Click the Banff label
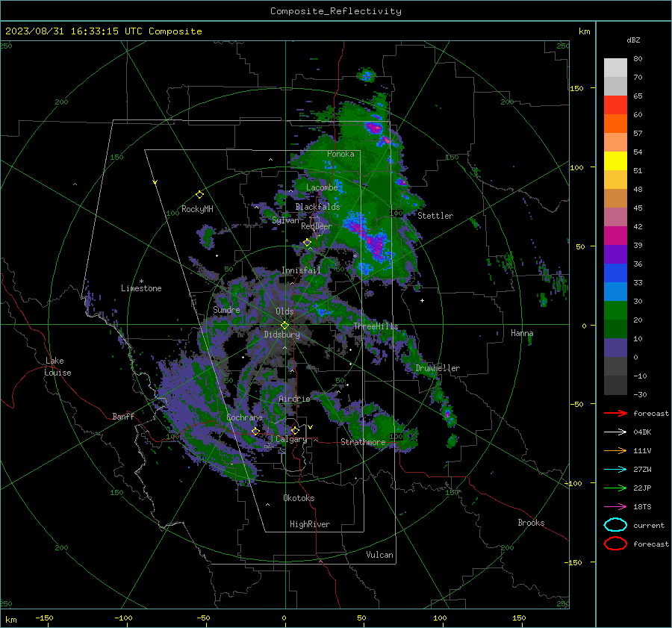The image size is (672, 628). [123, 417]
